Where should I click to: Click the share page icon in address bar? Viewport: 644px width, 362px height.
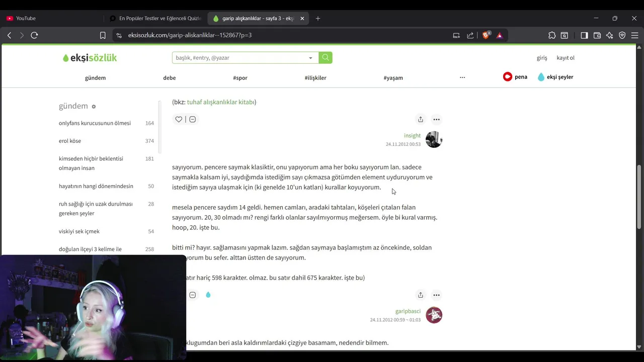[470, 35]
